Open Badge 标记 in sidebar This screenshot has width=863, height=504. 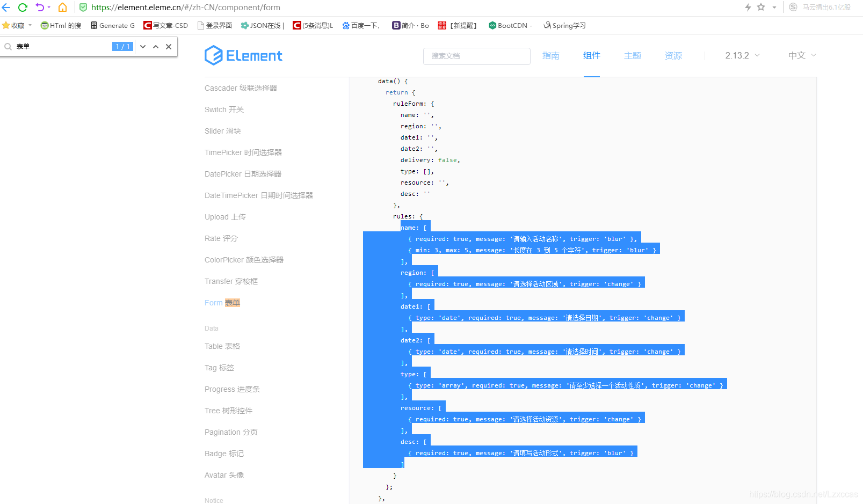(x=224, y=454)
